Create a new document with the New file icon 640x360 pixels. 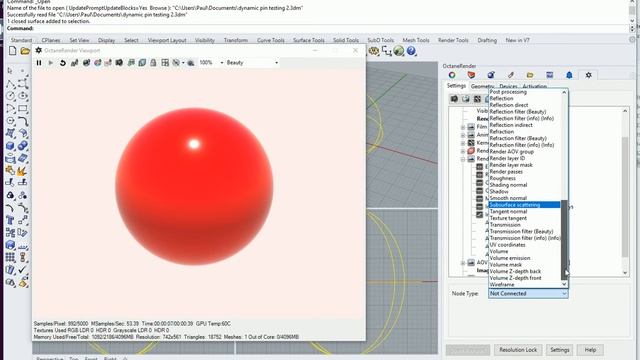pos(12,51)
